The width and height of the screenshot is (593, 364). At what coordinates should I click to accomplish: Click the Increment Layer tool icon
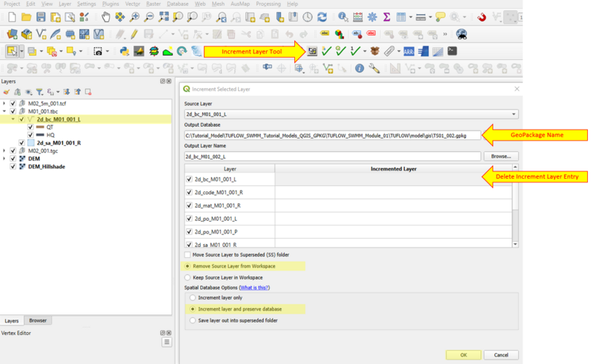coord(312,51)
